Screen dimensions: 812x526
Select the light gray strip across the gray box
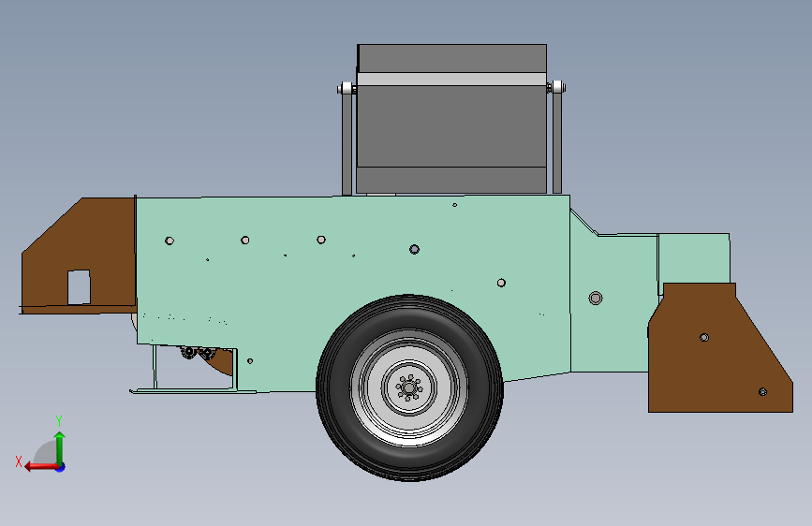pos(451,80)
